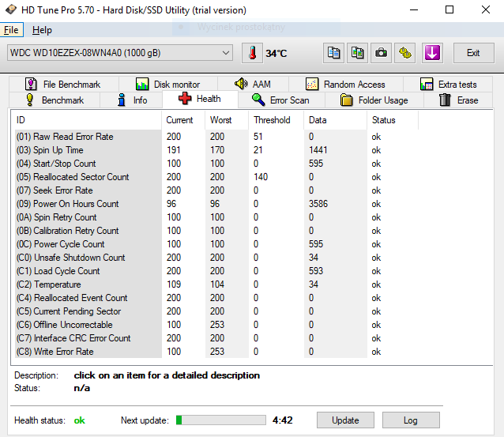
Task: Click the Description detailed description text
Action: [167, 375]
